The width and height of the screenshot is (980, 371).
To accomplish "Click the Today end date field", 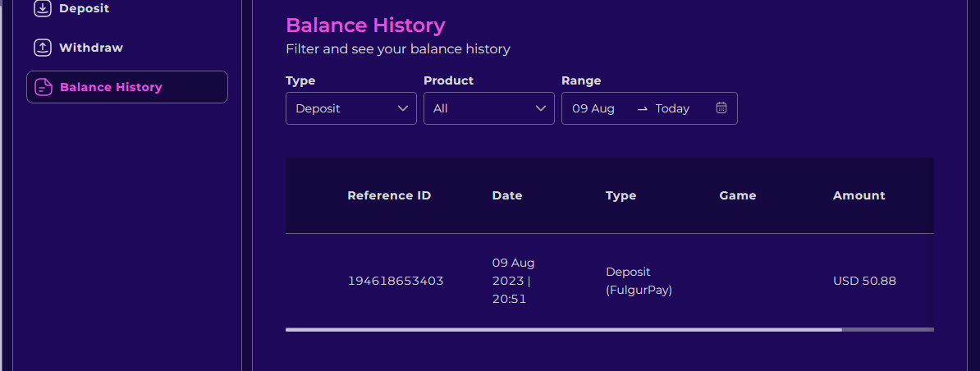I will 672,108.
